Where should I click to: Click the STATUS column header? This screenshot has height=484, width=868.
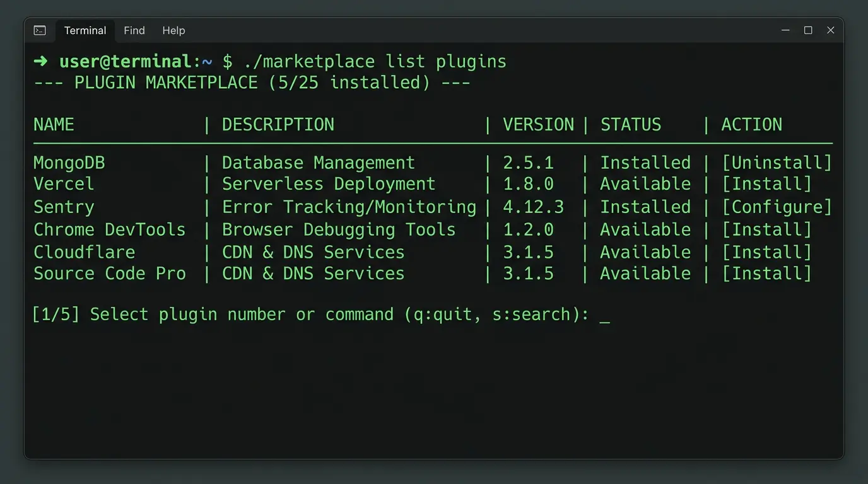coord(631,125)
